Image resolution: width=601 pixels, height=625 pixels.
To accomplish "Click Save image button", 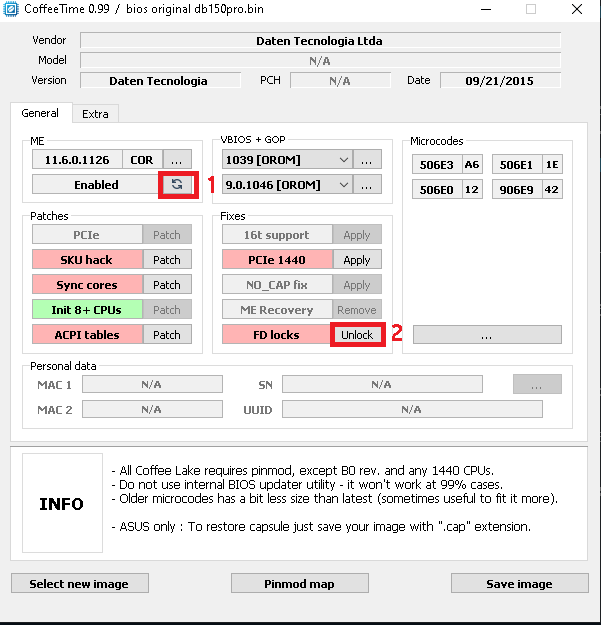I will point(519,583).
